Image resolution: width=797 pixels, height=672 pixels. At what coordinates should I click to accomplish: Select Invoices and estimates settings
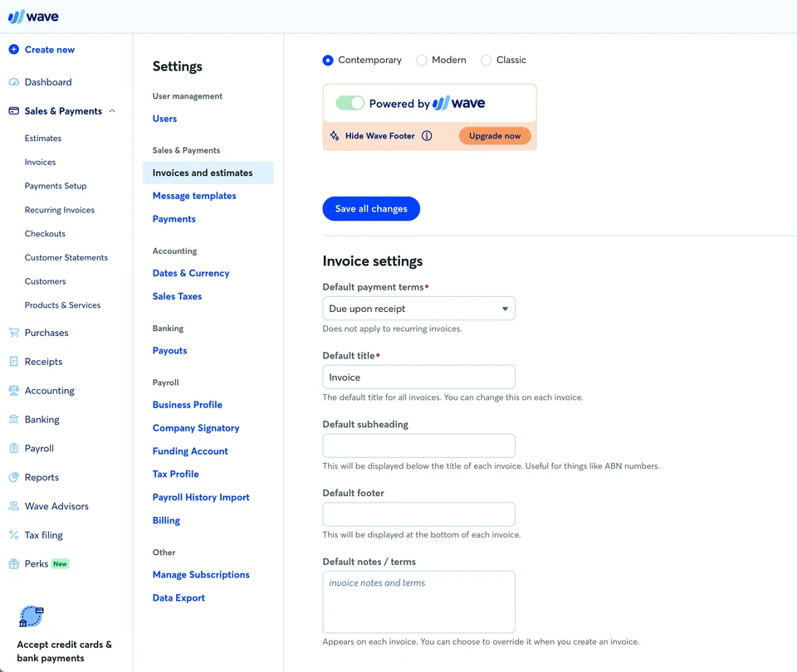[208, 173]
